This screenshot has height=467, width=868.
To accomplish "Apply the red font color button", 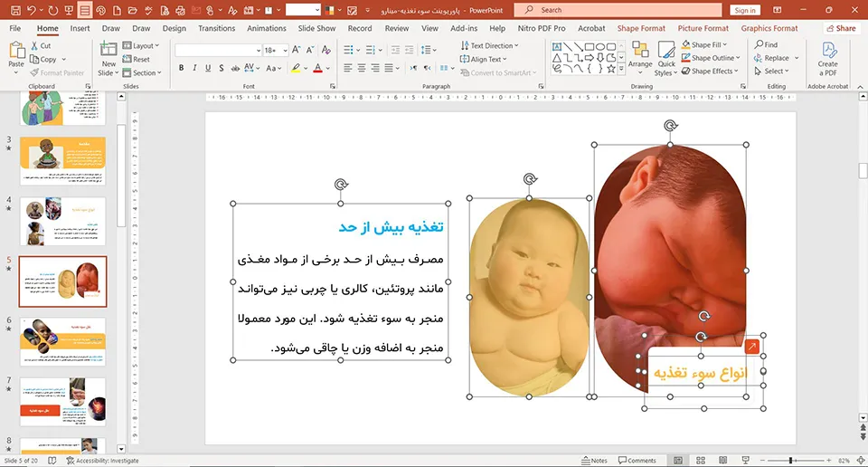I will pos(317,68).
